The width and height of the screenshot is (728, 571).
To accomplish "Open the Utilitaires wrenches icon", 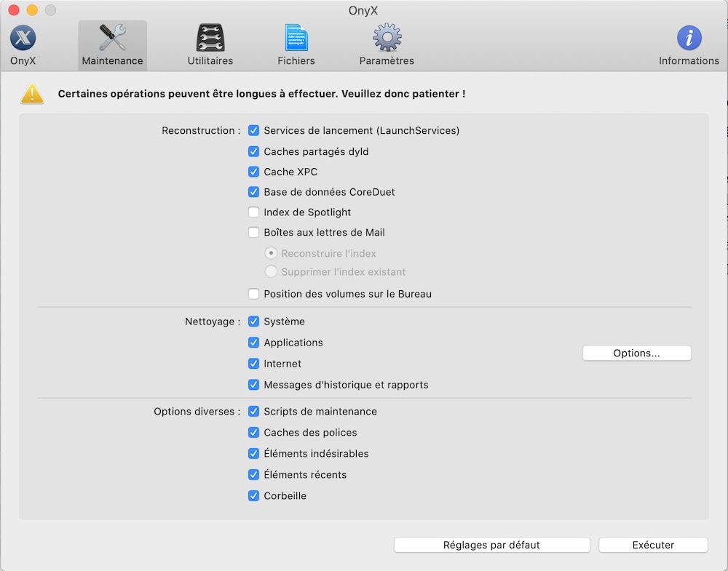I will pyautogui.click(x=210, y=38).
